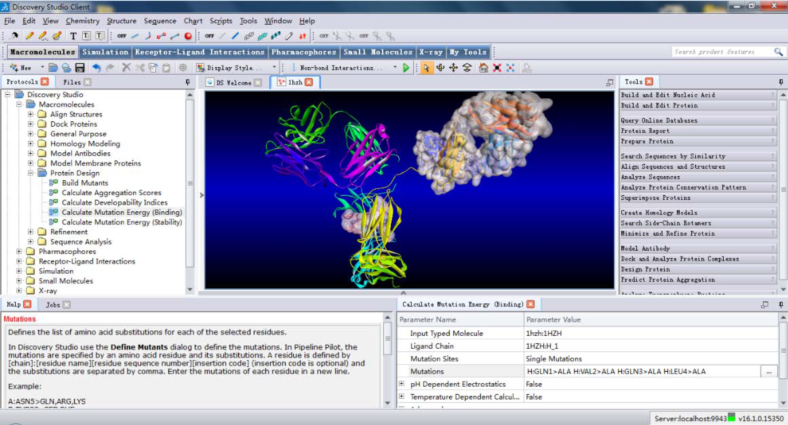Screen dimensions: 788x425
Task: Open Build and Edit Protein tools
Action: click(x=698, y=105)
